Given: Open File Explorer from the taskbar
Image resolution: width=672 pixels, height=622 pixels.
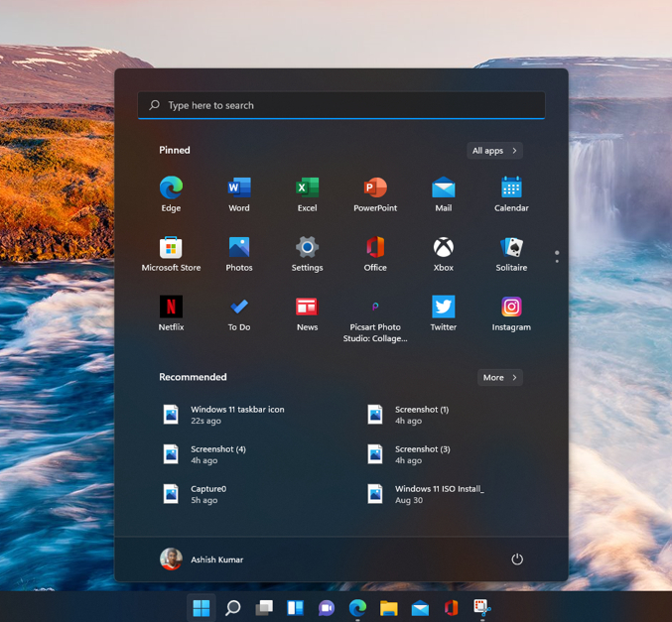Looking at the screenshot, I should (x=388, y=608).
